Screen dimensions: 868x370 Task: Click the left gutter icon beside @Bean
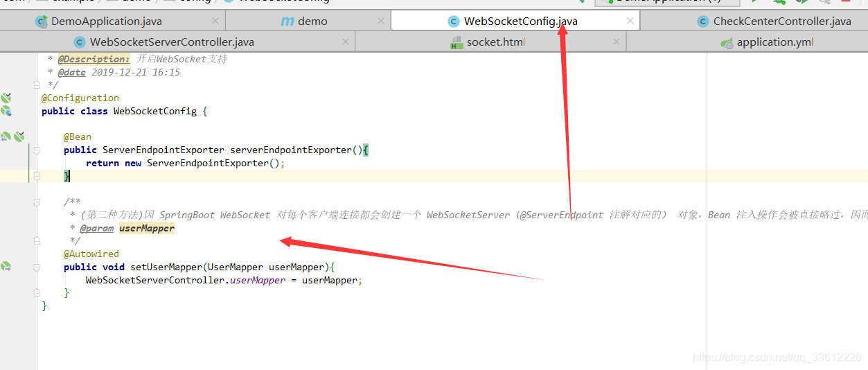click(x=6, y=136)
